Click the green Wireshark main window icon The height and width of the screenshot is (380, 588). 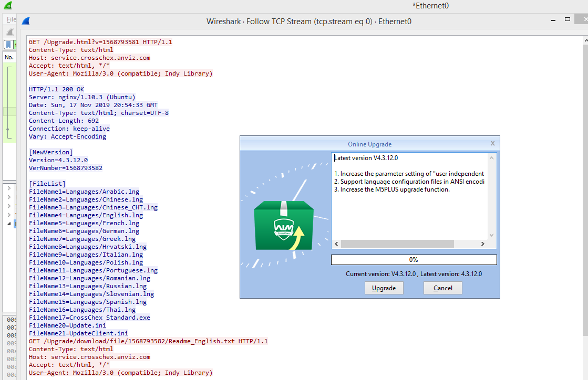point(7,5)
